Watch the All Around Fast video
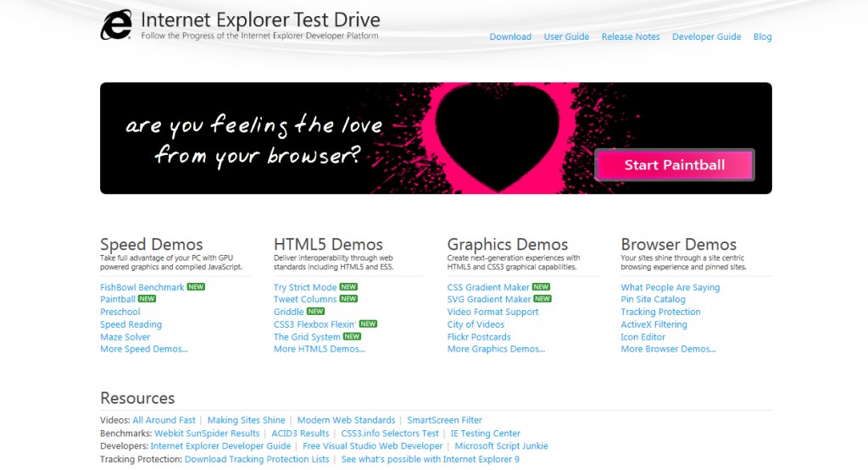 (164, 420)
